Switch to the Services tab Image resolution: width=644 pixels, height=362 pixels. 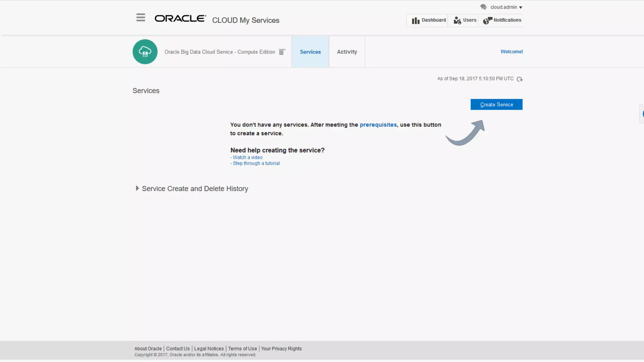click(310, 52)
